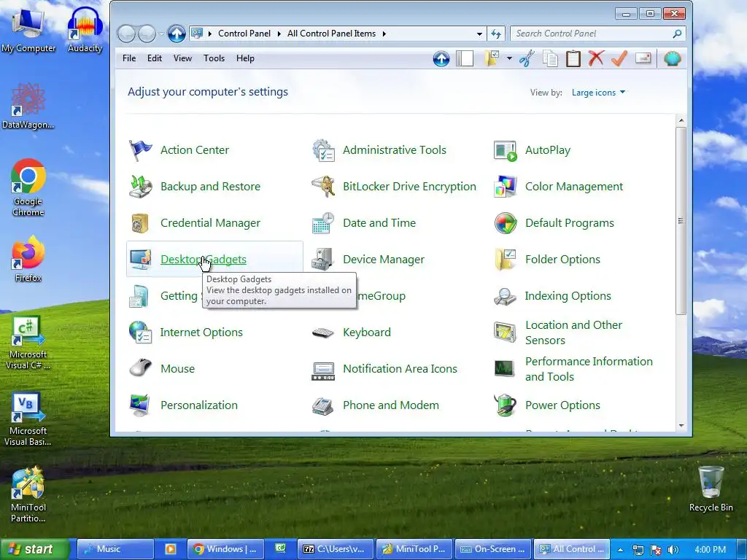The height and width of the screenshot is (560, 747).
Task: Click the volume speaker tray icon
Action: tap(673, 550)
